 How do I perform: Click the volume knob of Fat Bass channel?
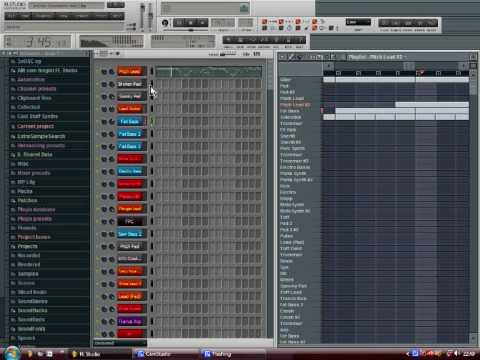click(111, 122)
